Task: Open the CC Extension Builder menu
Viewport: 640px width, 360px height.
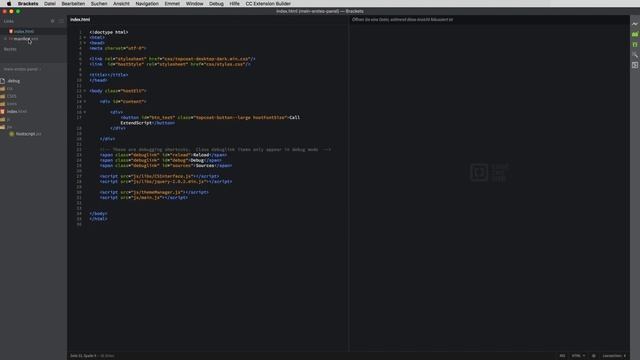Action: (268, 3)
